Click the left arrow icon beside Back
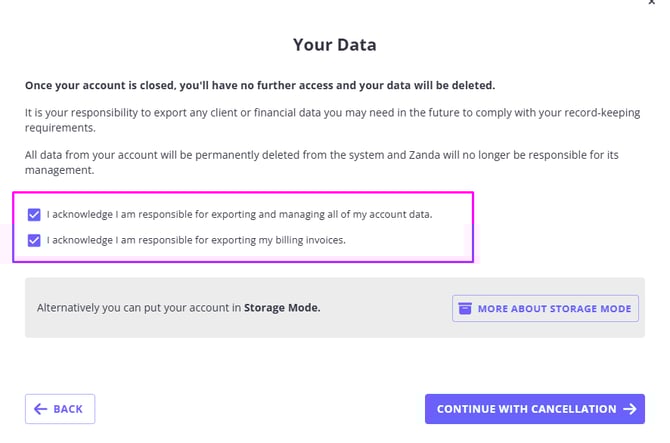670x443 pixels. pyautogui.click(x=41, y=409)
